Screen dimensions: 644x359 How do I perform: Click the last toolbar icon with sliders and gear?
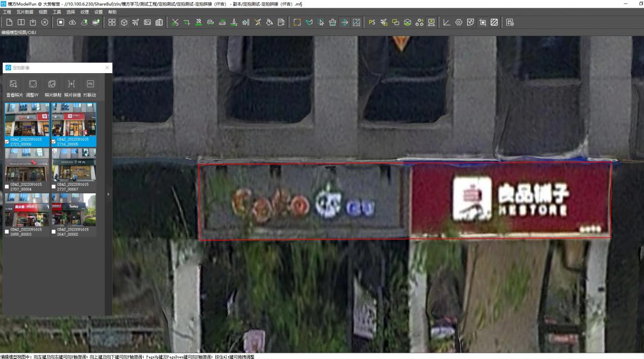pos(510,22)
